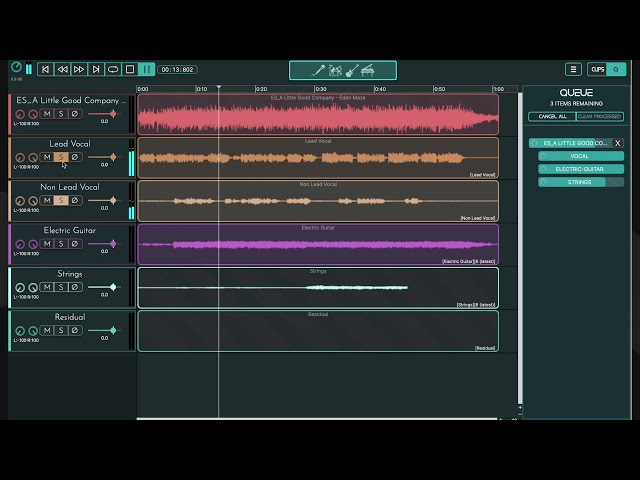This screenshot has height=480, width=640.
Task: Switch to the queue tab next to CLIPS
Action: (x=616, y=69)
